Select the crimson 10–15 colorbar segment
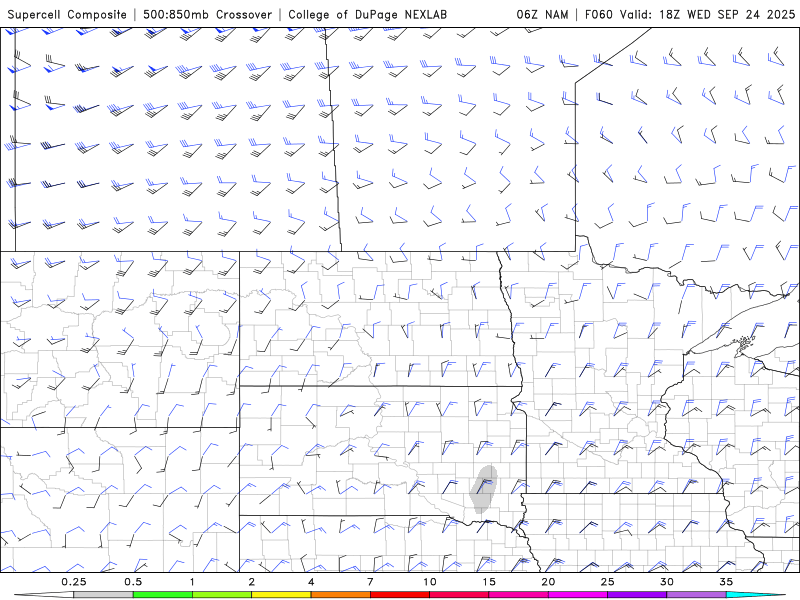This screenshot has height=600, width=800. (x=459, y=595)
